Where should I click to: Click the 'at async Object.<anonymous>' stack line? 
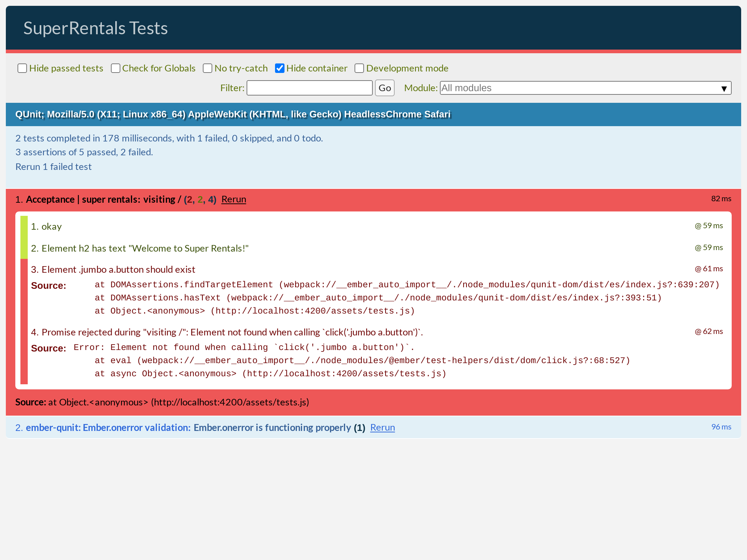pyautogui.click(x=271, y=374)
